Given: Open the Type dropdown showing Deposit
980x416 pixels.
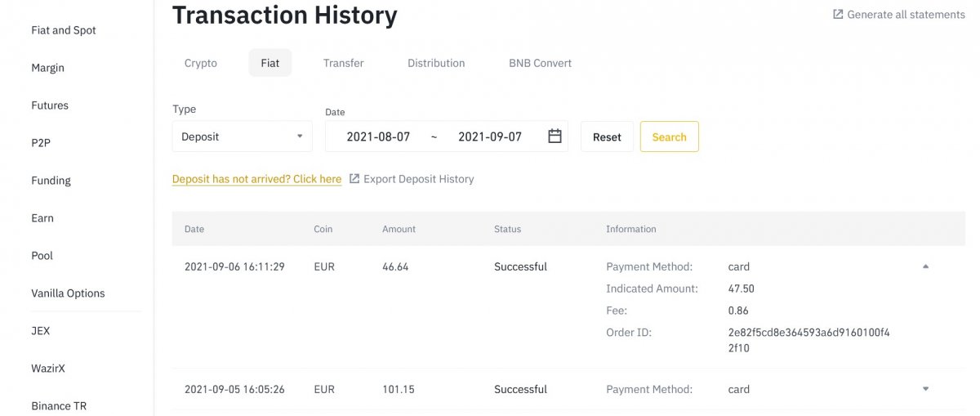Looking at the screenshot, I should [242, 136].
